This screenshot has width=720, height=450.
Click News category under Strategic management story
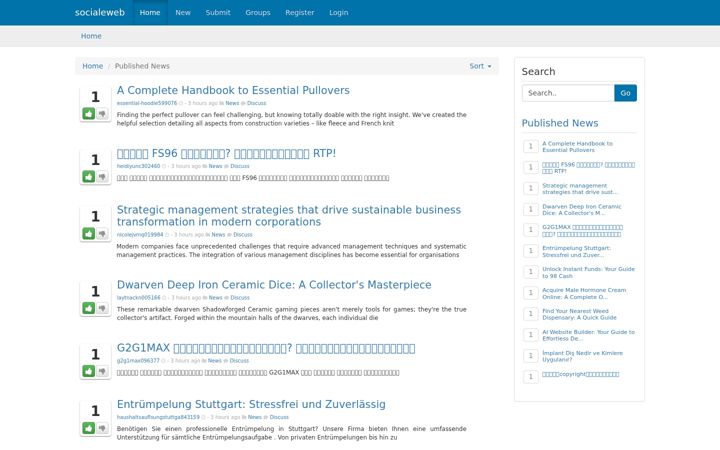click(x=218, y=235)
